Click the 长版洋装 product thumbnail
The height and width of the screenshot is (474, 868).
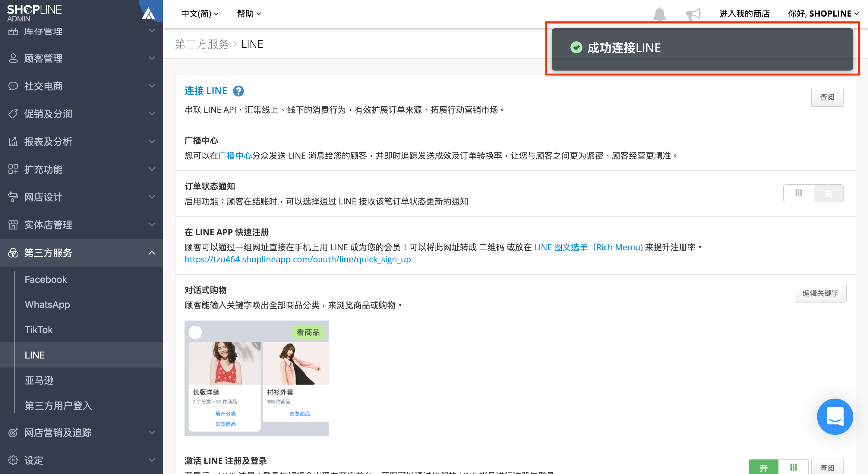[x=224, y=363]
